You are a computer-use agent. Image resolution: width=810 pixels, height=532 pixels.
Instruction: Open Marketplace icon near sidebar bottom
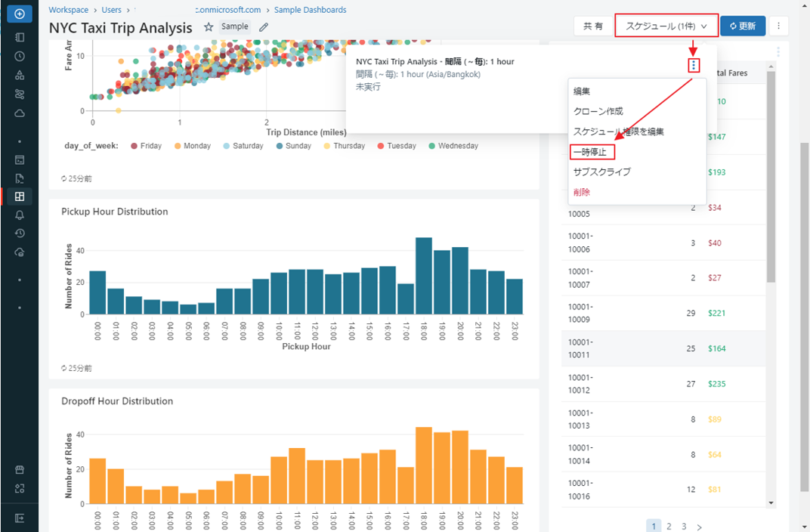coord(20,469)
